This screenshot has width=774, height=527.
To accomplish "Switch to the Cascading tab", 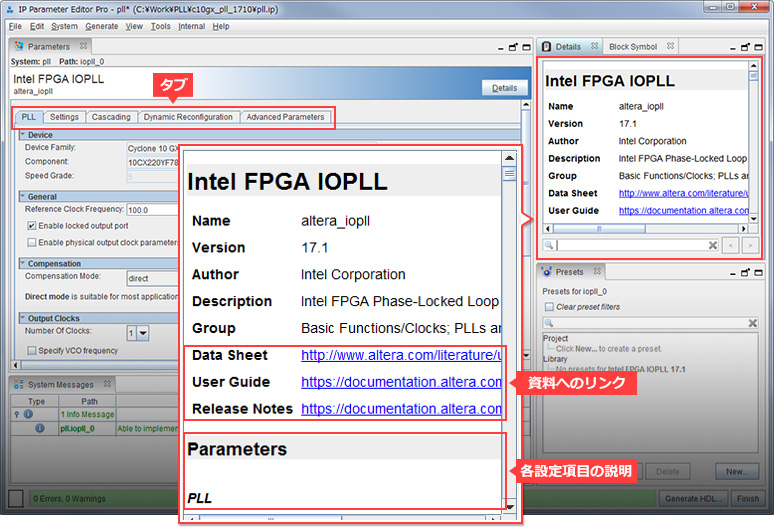I will tap(111, 117).
